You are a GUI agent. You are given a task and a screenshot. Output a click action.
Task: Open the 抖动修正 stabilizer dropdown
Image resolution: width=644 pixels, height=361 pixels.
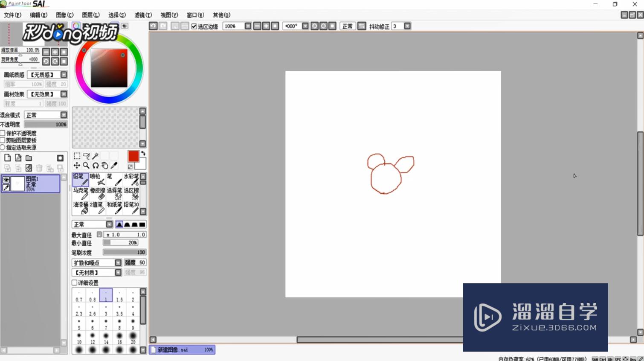[x=407, y=26]
